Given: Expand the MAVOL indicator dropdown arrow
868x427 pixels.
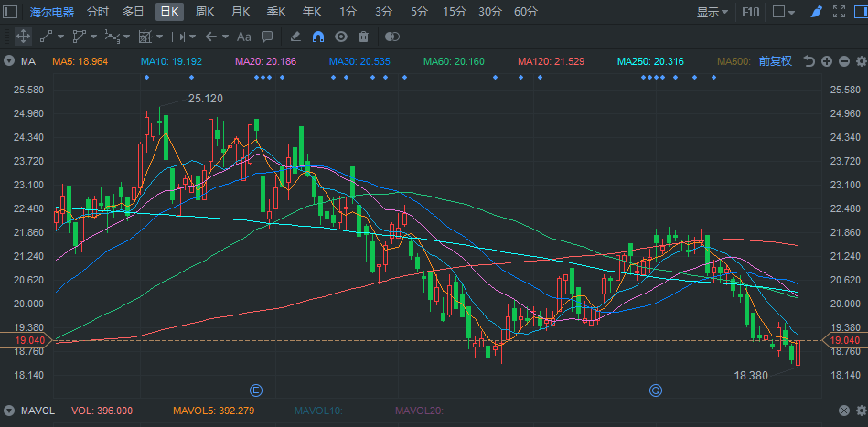Looking at the screenshot, I should (x=9, y=411).
